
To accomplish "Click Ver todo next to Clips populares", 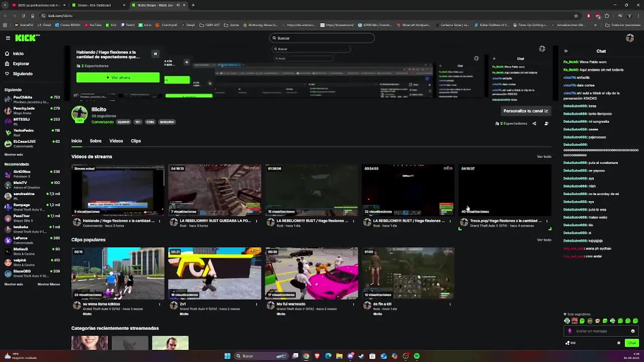I will coord(544,240).
